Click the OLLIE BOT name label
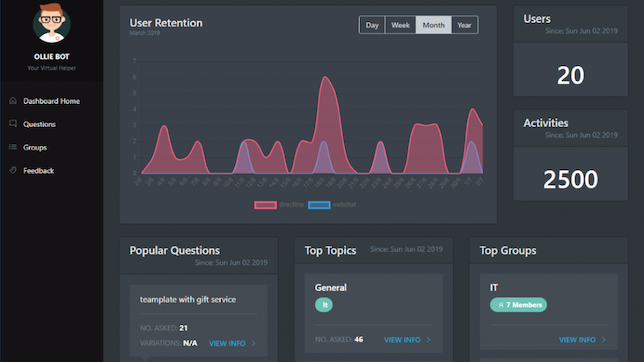Viewport: 644px width, 362px height. point(52,57)
